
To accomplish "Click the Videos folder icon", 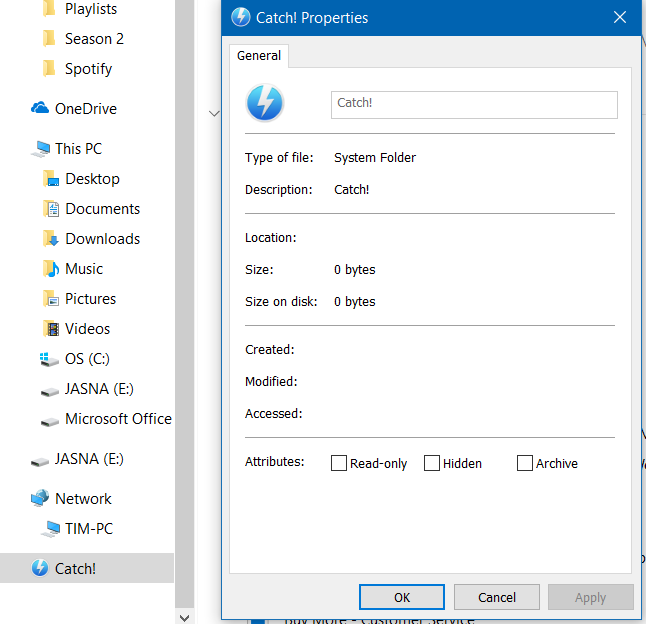I will [51, 329].
